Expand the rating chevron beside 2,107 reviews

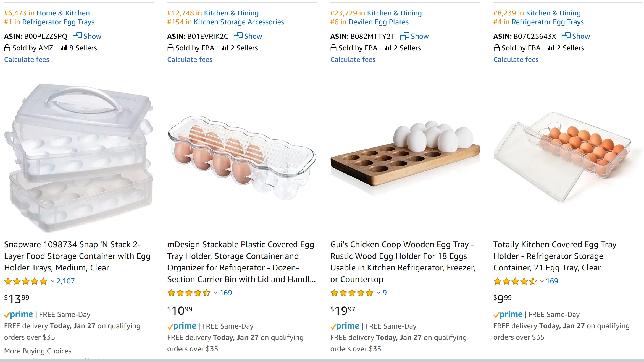coord(52,281)
